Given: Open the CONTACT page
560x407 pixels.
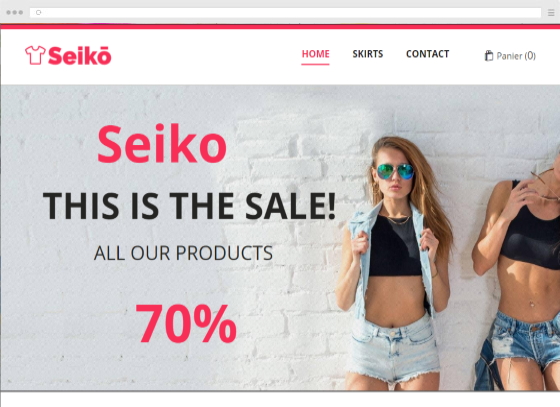Looking at the screenshot, I should pos(428,54).
